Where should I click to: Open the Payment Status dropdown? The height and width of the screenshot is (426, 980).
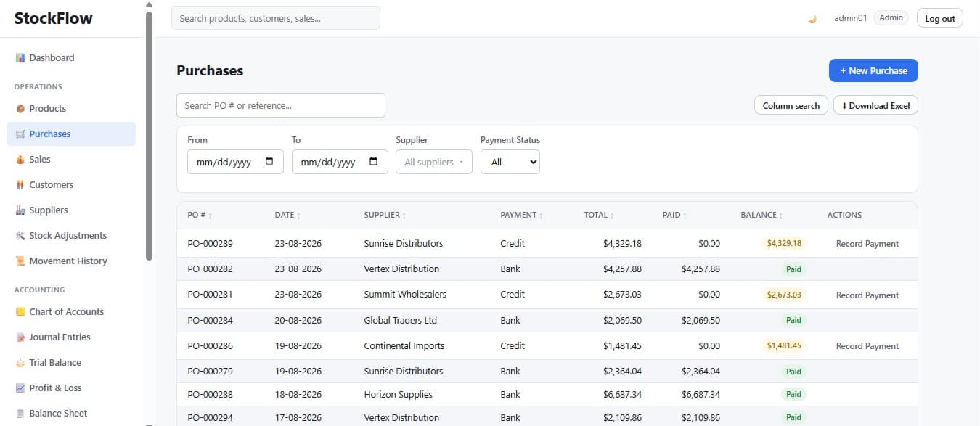510,162
